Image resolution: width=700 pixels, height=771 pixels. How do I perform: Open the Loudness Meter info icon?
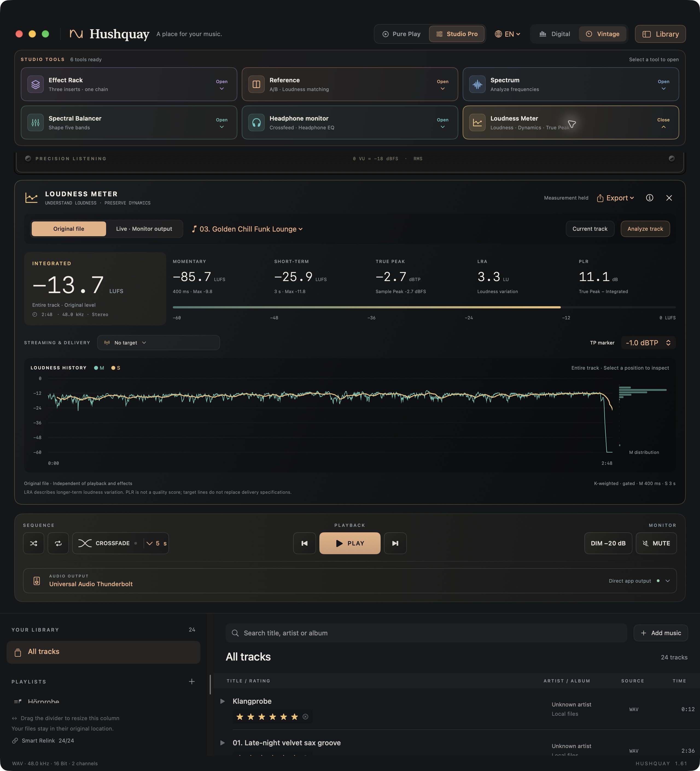(649, 198)
